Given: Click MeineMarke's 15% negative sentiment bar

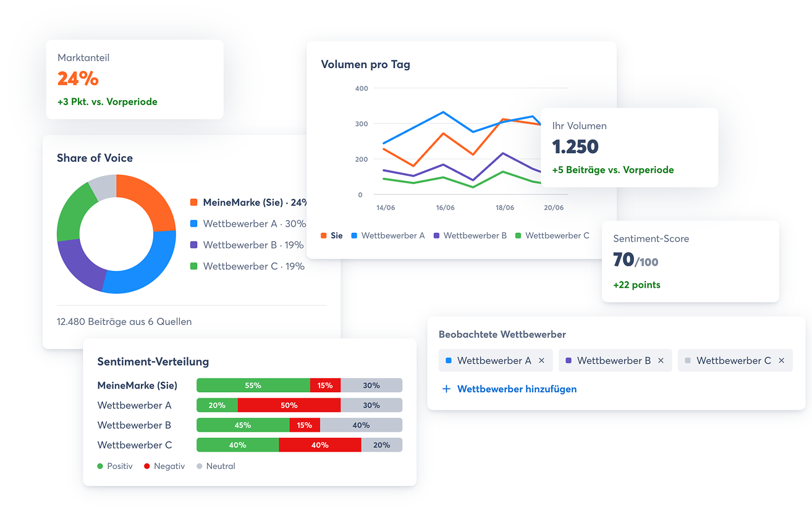Looking at the screenshot, I should (325, 385).
